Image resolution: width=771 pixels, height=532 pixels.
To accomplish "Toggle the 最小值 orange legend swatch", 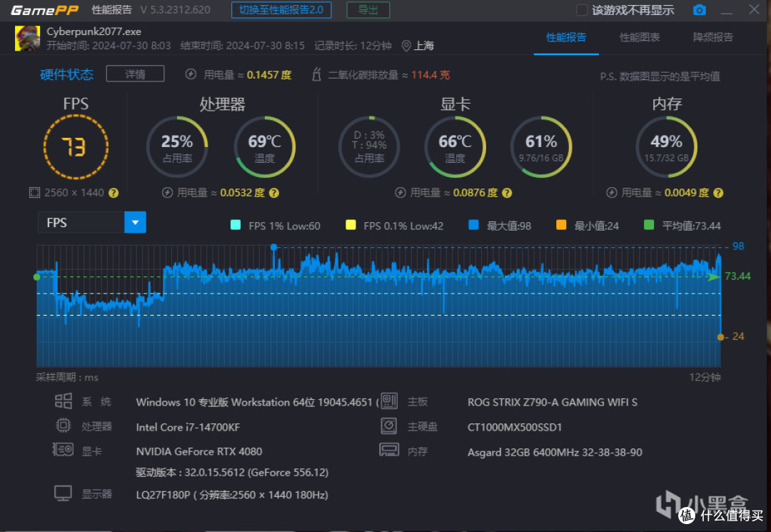I will click(x=561, y=225).
